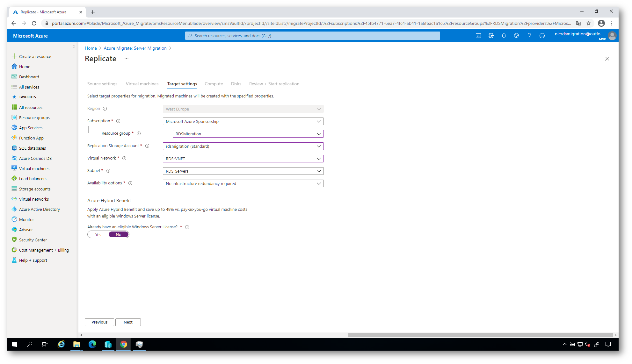This screenshot has height=364, width=632.
Task: Open Windows taskbar search
Action: (30, 344)
